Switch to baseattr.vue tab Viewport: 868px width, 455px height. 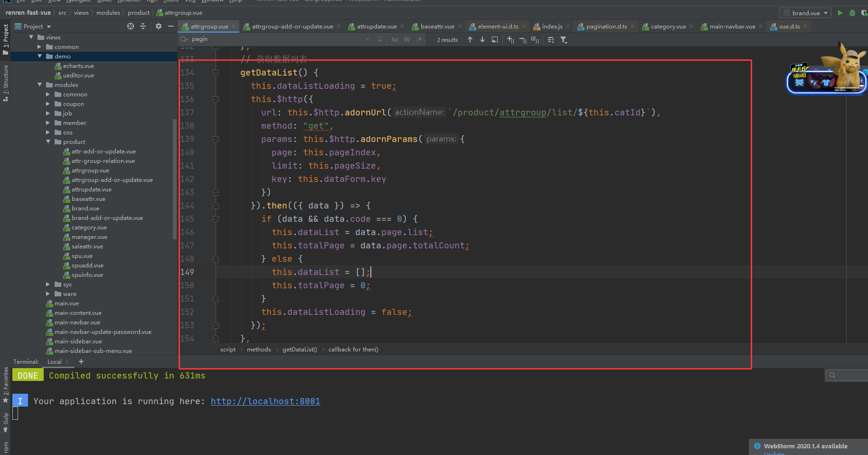(x=437, y=27)
